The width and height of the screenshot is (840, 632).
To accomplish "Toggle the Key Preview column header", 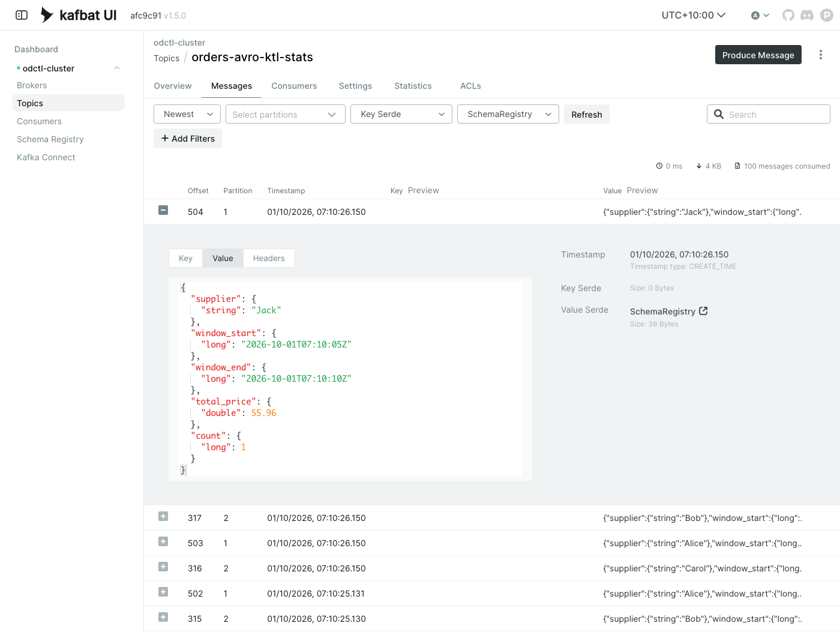I will [423, 190].
